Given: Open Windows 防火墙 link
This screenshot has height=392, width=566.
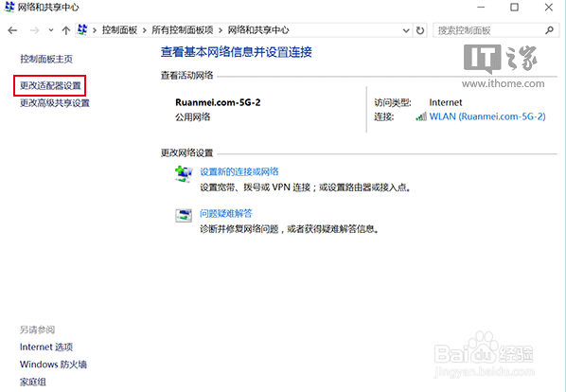Looking at the screenshot, I should point(53,365).
